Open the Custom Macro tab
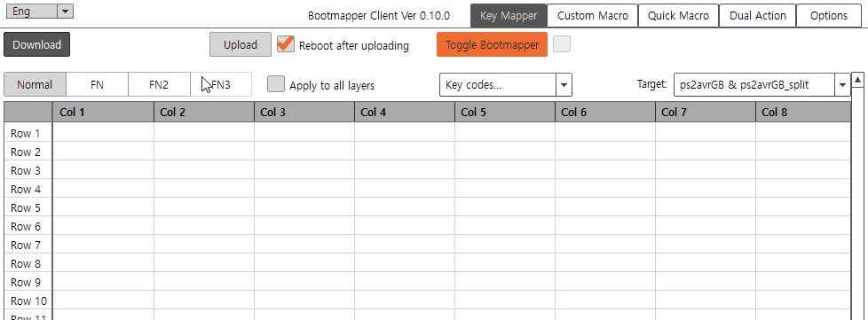Viewport: 868px width, 320px height. [592, 15]
